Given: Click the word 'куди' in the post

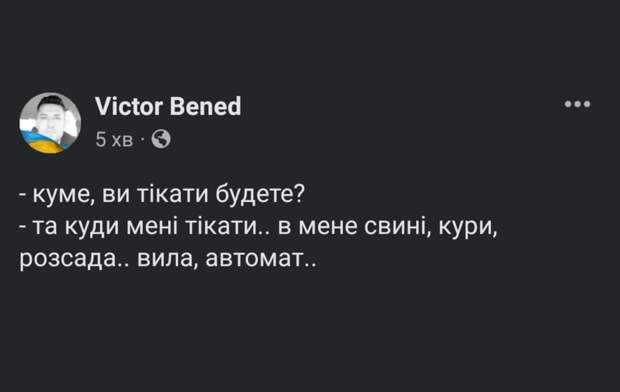Looking at the screenshot, I should (x=92, y=228).
